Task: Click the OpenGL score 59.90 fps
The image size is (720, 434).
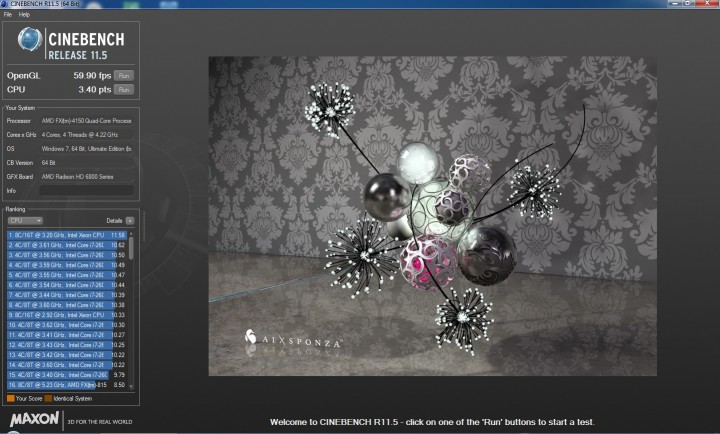Action: pyautogui.click(x=92, y=76)
